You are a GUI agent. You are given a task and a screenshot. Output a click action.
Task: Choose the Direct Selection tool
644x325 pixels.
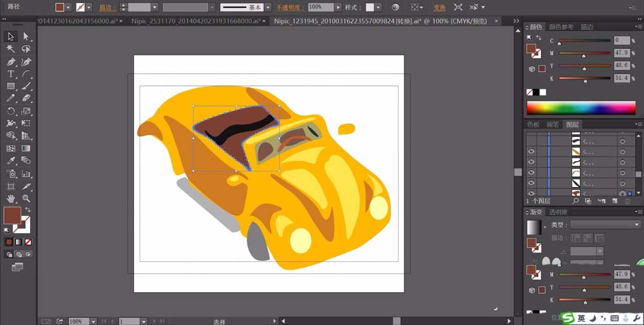click(26, 37)
